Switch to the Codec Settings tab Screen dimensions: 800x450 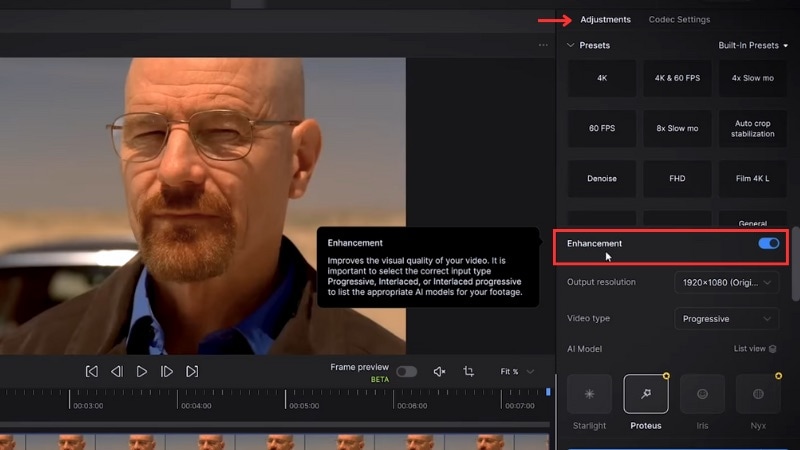click(679, 19)
